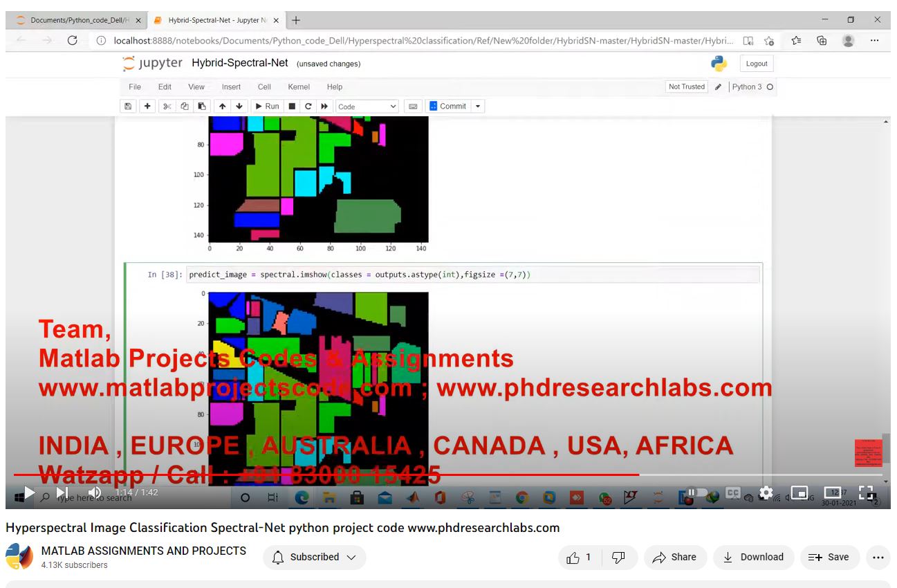Screen dimensions: 897x588
Task: Open the View menu in Jupyter
Action: pos(196,87)
